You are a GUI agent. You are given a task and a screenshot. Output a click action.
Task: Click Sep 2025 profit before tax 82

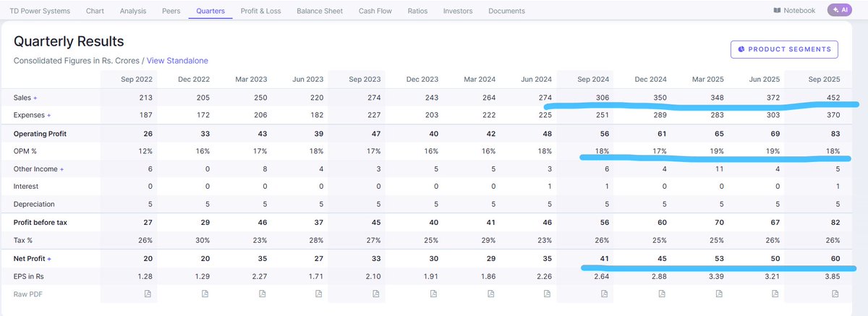point(835,223)
